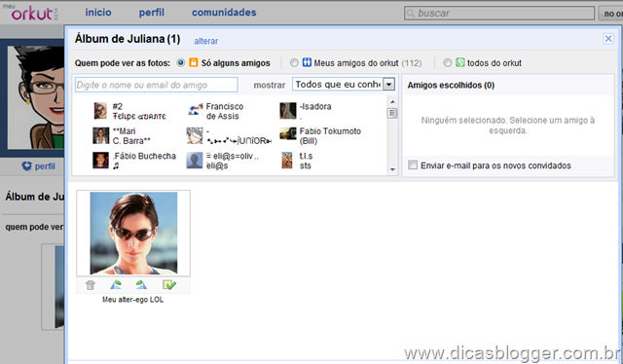This screenshot has width=623, height=364.
Task: Rotate photo right using the rotate icon
Action: tap(141, 284)
